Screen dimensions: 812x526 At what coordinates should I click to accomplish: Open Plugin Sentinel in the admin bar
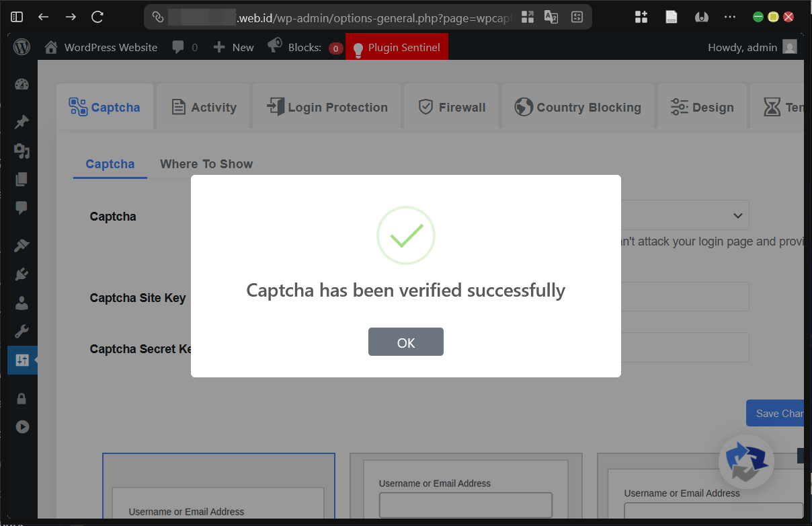coord(397,46)
